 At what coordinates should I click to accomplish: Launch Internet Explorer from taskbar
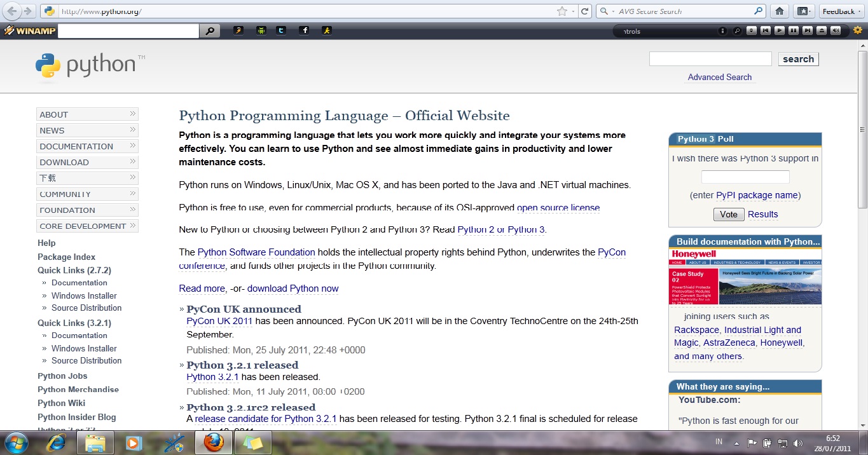pyautogui.click(x=57, y=442)
